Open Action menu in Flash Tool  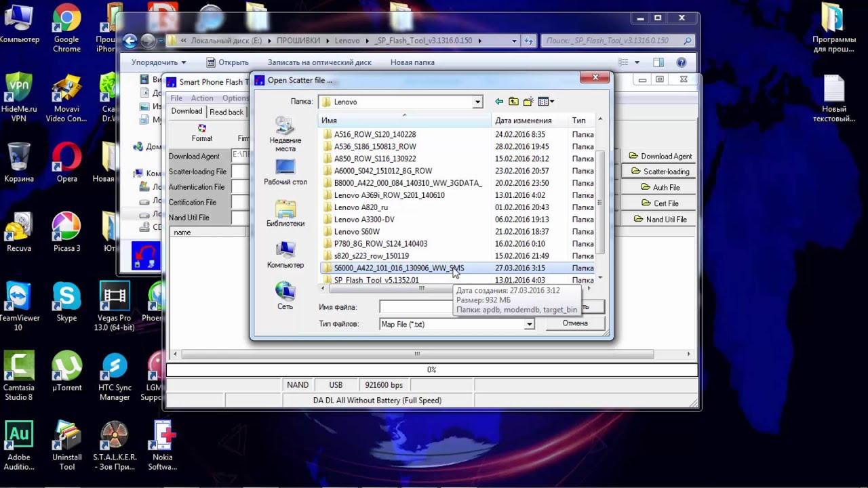tap(202, 98)
